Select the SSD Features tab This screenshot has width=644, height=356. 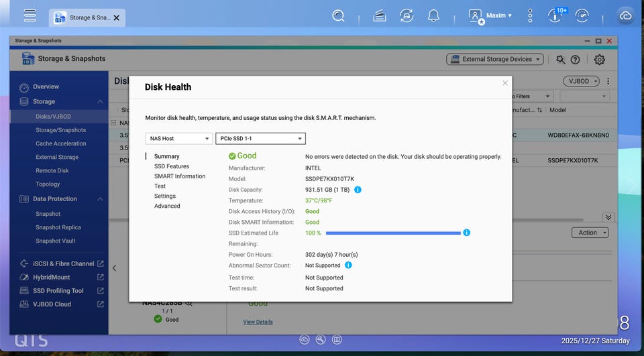coord(172,166)
